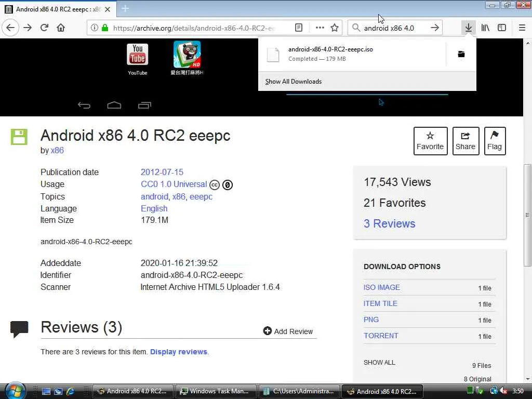Click the Android recent apps icon
This screenshot has height=399, width=532.
pyautogui.click(x=144, y=105)
